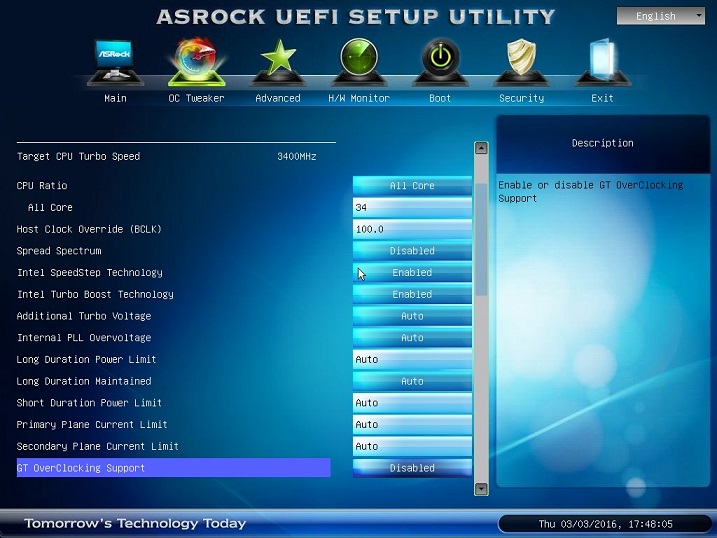Screen dimensions: 717x538
Task: Edit Primary Plane Current Limit field
Action: (412, 425)
